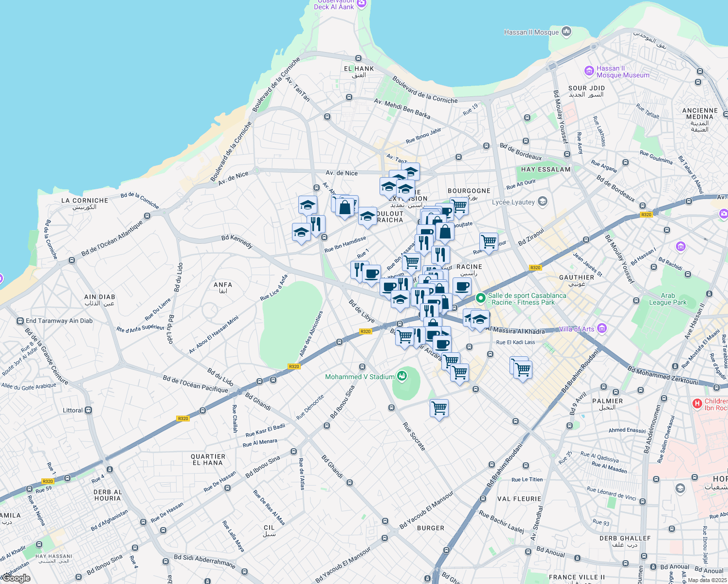Select the Observation Deck Al Aank icon
The height and width of the screenshot is (584, 728).
tap(361, 4)
